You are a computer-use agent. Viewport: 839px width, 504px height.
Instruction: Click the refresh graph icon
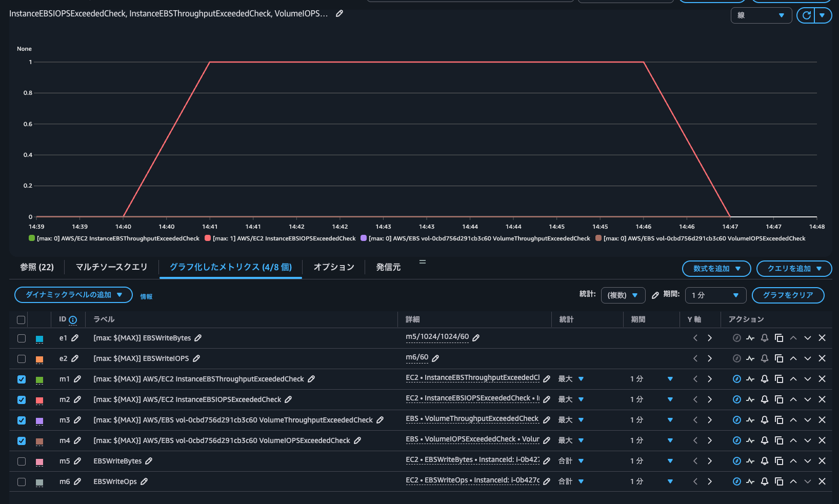point(806,15)
